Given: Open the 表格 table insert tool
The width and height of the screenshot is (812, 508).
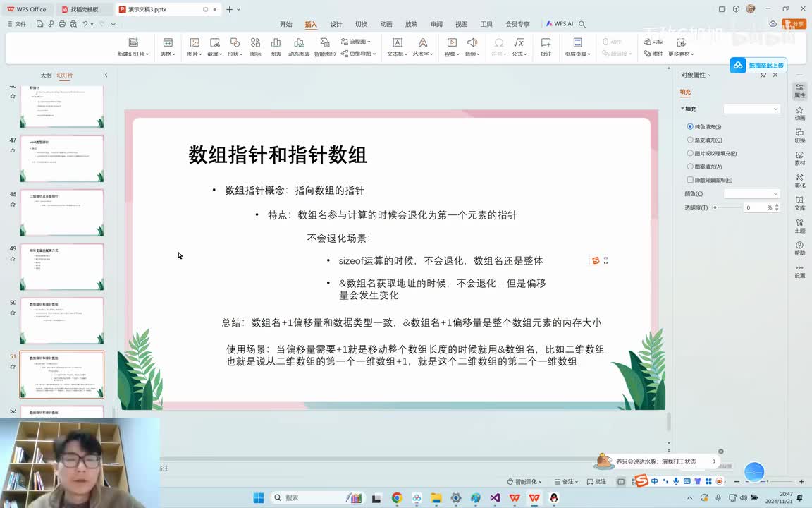Looking at the screenshot, I should (x=168, y=47).
